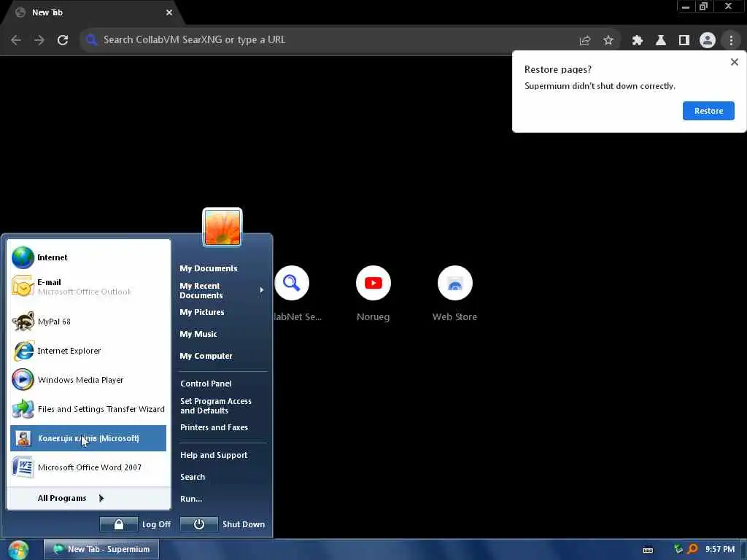
Task: Launch MyPal 68 browser
Action: pyautogui.click(x=88, y=322)
